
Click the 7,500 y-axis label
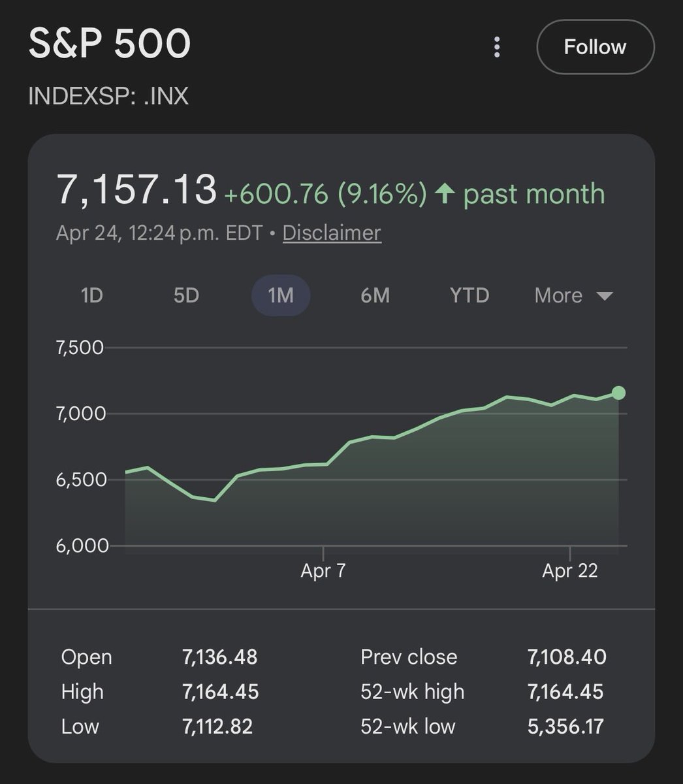click(80, 348)
